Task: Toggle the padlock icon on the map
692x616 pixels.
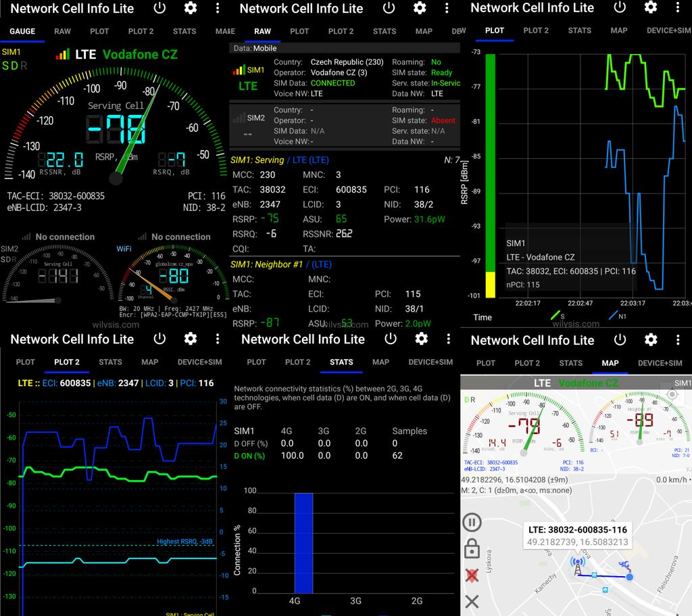Action: pos(472,549)
